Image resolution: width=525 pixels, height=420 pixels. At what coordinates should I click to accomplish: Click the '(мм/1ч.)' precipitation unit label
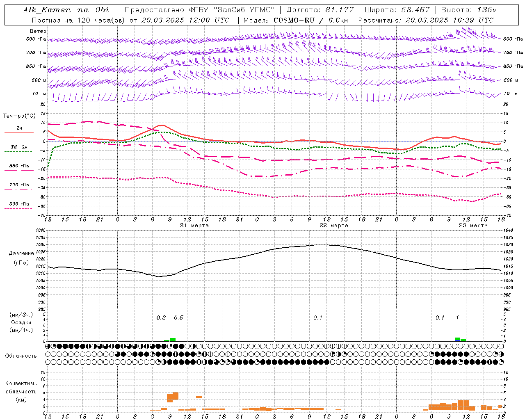(21, 330)
